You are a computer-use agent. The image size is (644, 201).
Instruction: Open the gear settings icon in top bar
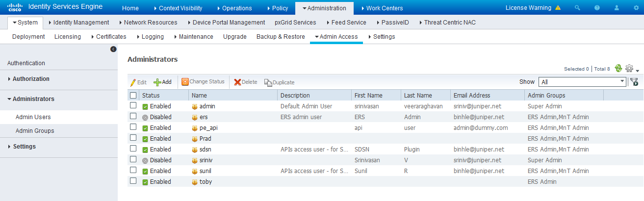click(x=636, y=8)
